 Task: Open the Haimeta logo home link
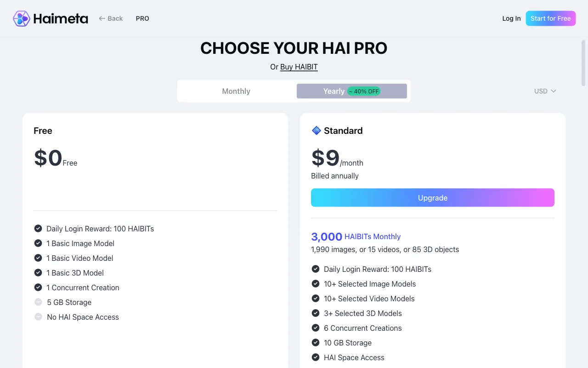51,18
